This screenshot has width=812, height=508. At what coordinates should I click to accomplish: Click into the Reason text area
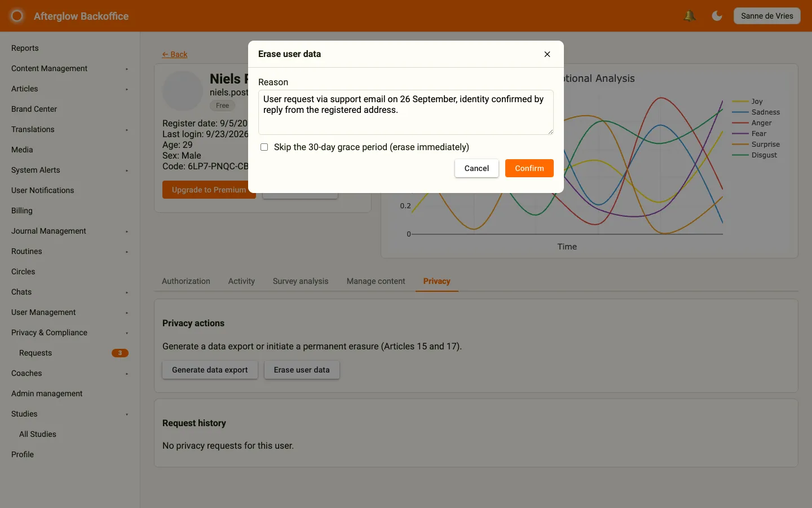pyautogui.click(x=406, y=112)
